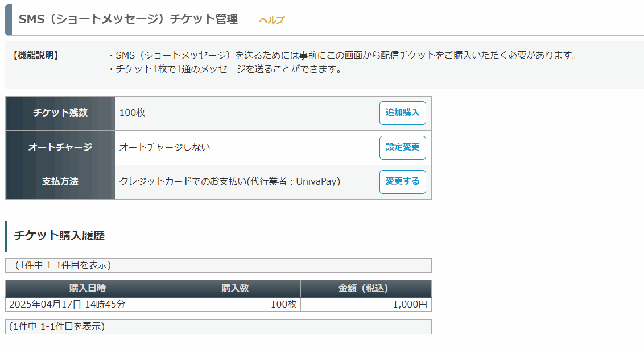
Task: Click the 100枚 ticket balance value
Action: pyautogui.click(x=132, y=113)
